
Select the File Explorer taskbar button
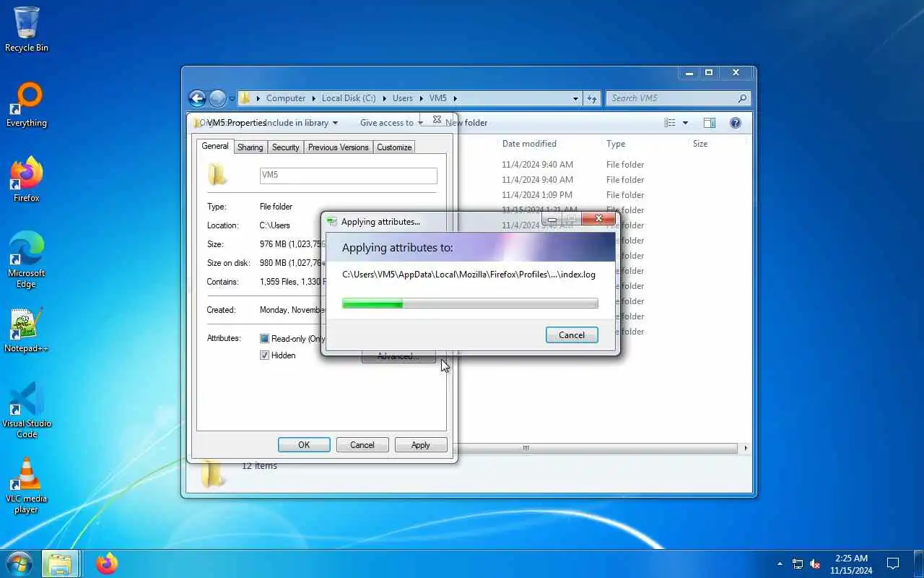[x=60, y=564]
